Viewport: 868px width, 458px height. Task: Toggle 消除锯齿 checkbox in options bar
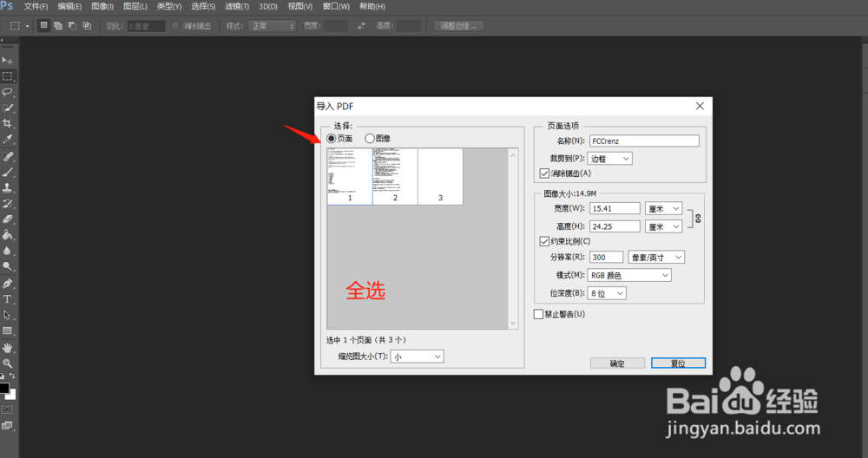click(175, 26)
